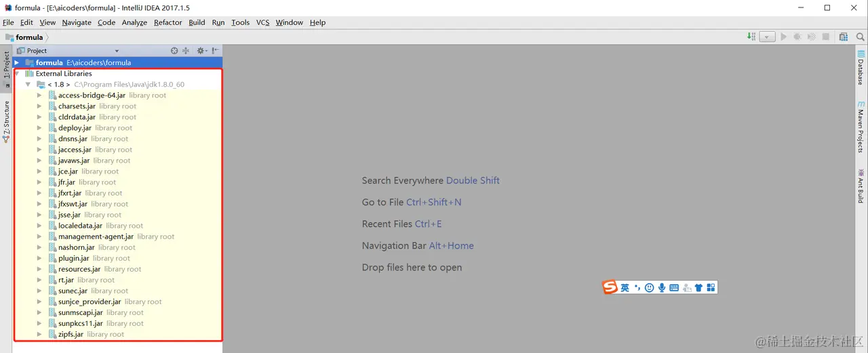Screen dimensions: 868x353
Task: Expand rt.jar library
Action: (x=39, y=280)
